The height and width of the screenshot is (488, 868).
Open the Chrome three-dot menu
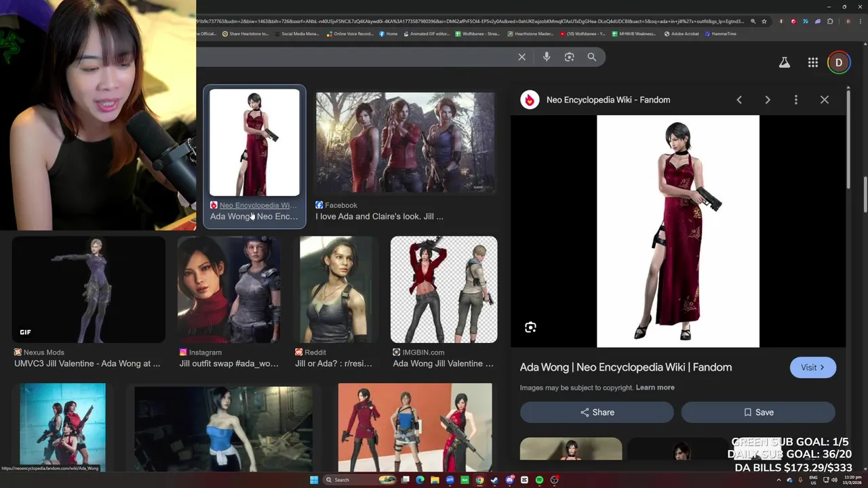861,21
